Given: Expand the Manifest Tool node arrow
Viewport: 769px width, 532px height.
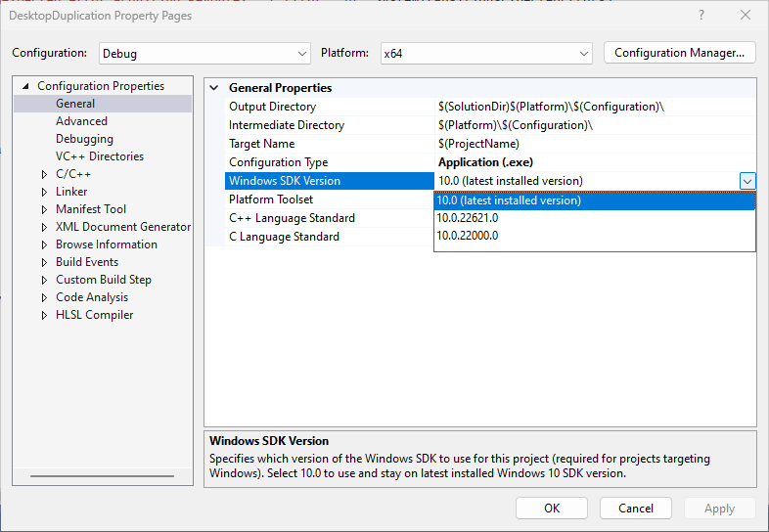Looking at the screenshot, I should pos(44,209).
